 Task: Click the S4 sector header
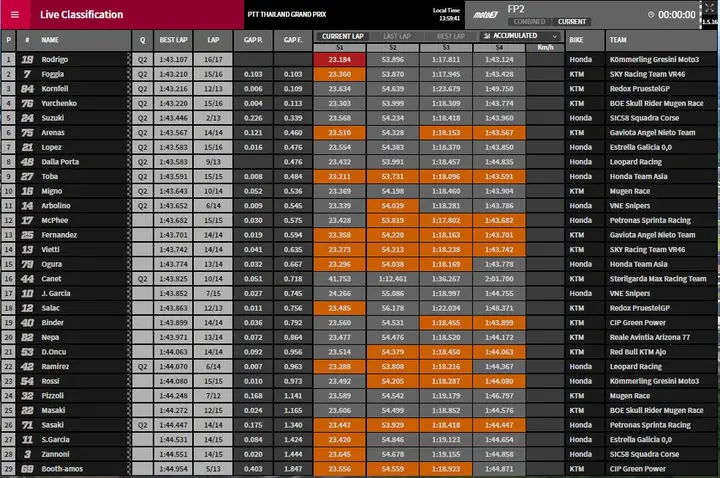pyautogui.click(x=499, y=47)
